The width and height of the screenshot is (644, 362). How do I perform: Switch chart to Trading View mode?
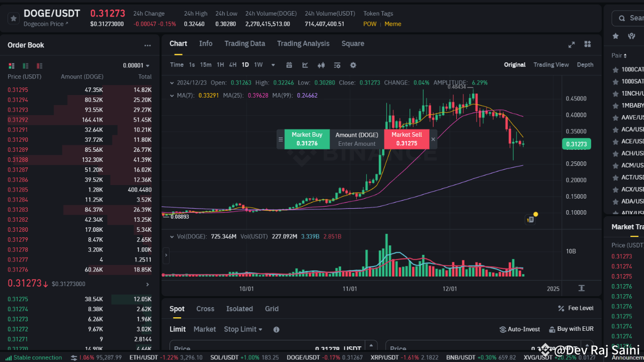[x=551, y=65]
